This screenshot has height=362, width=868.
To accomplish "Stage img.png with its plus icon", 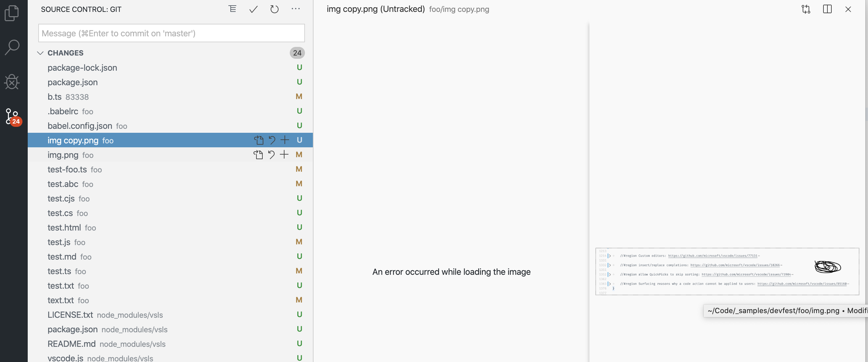I will [284, 155].
